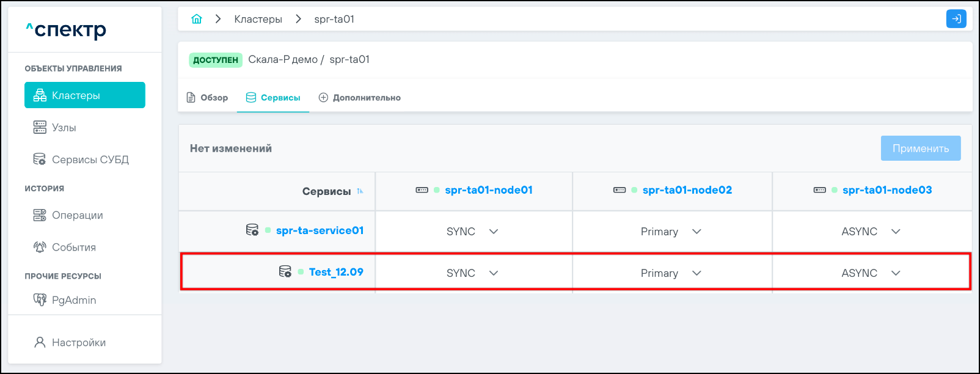Click the home icon in breadcrumb
Viewport: 980px width, 374px height.
click(197, 19)
